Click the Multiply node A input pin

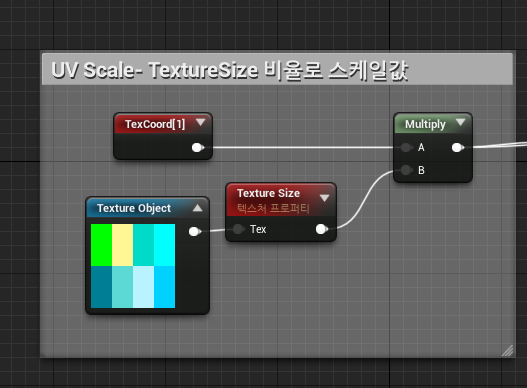pos(406,147)
